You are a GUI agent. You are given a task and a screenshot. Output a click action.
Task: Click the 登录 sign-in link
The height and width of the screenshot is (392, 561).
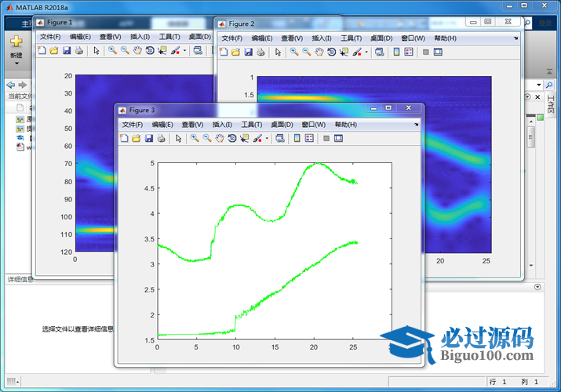pos(547,24)
